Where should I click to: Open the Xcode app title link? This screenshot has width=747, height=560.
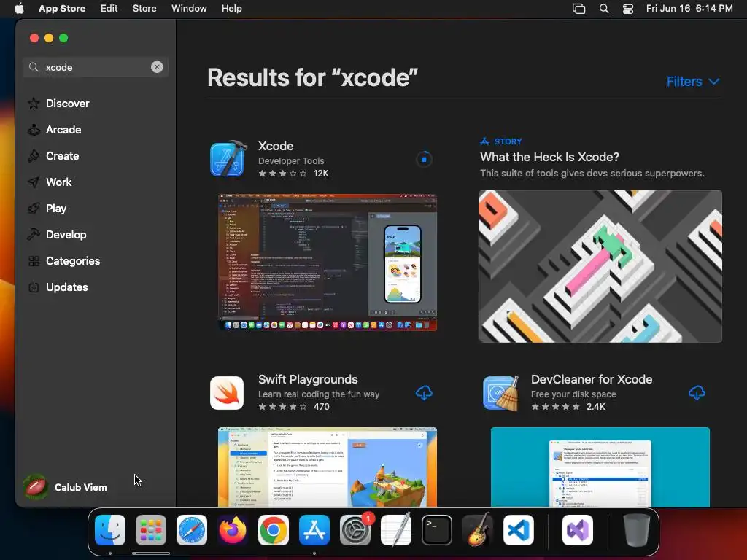(x=276, y=146)
